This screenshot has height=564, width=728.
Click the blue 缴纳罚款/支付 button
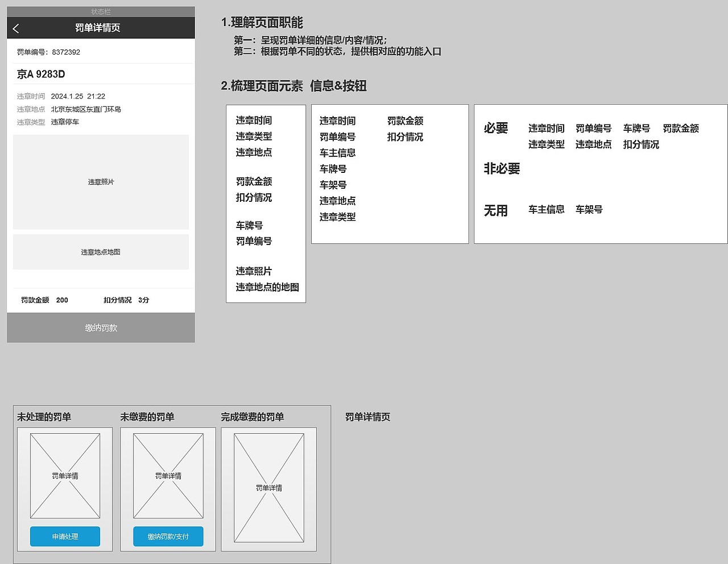coord(168,536)
